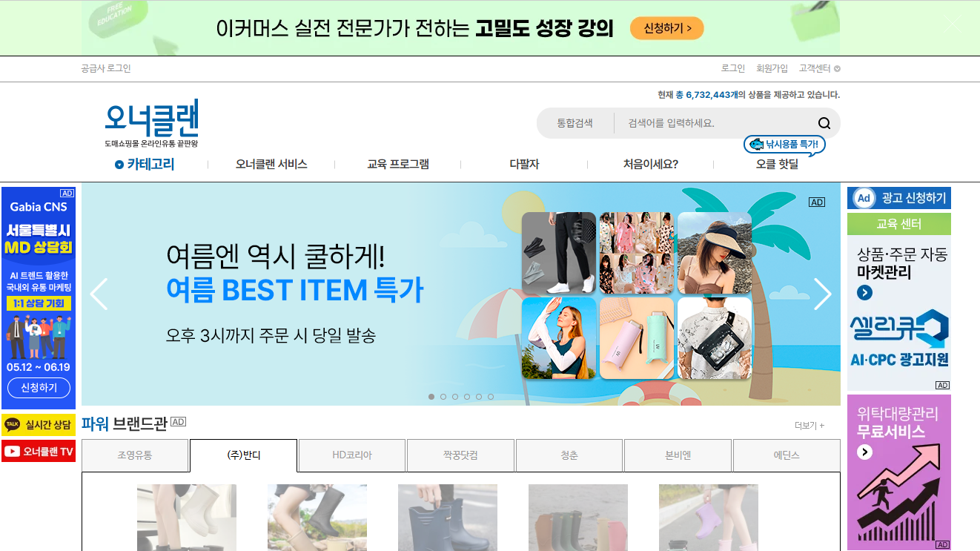Open waterproof pouch thumbnail in banner
The width and height of the screenshot is (980, 551).
pos(715,338)
